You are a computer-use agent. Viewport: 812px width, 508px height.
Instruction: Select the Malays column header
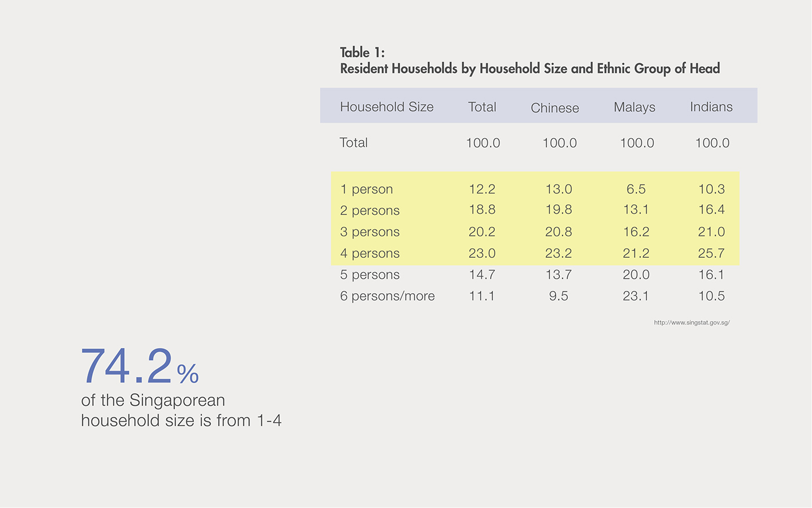click(x=634, y=107)
